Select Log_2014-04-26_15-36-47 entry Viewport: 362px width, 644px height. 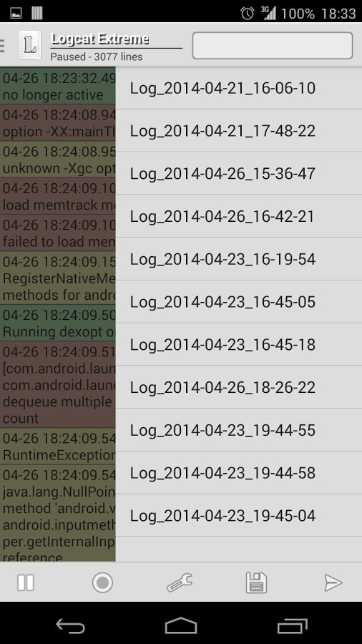[239, 174]
